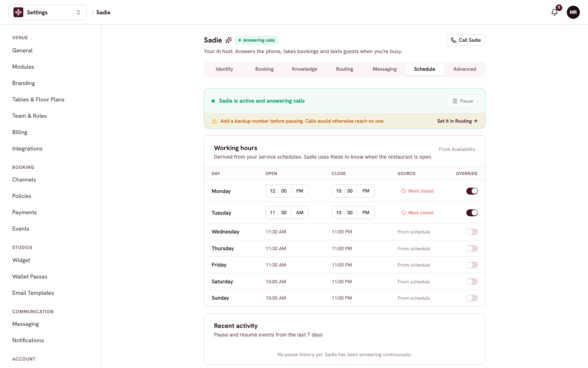Open Integrations in sidebar
This screenshot has height=368, width=588.
click(27, 148)
